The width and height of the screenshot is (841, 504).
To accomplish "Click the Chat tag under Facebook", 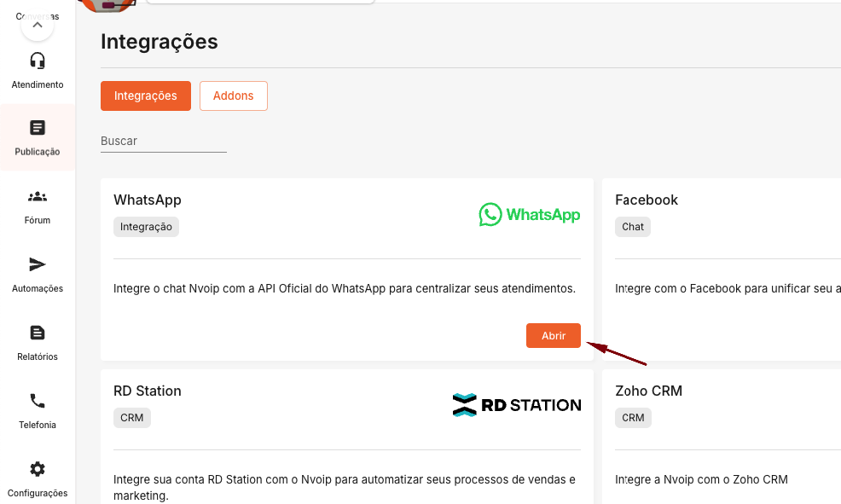I will click(x=633, y=227).
